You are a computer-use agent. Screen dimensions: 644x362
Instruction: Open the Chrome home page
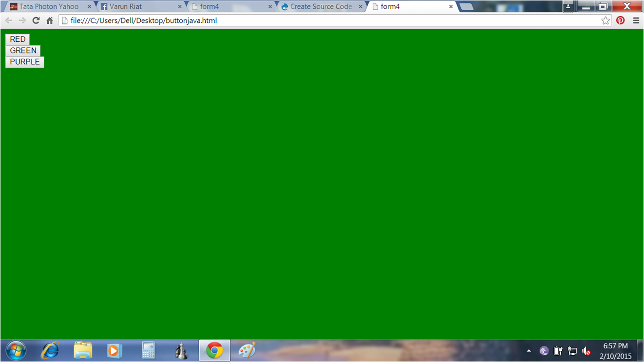pos(49,20)
